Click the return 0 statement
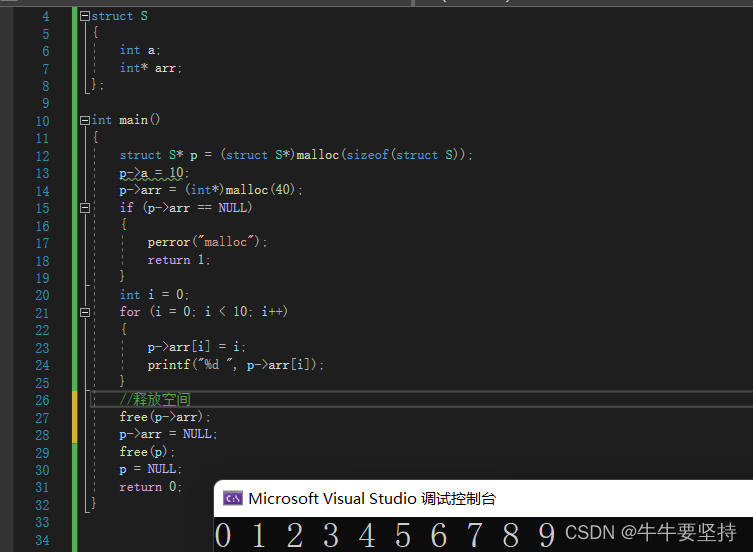Screen dimensions: 753x552 click(x=150, y=487)
